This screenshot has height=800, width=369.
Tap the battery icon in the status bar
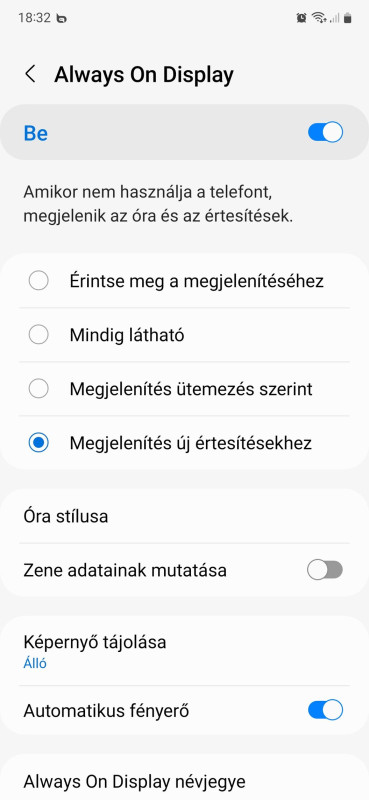pos(348,18)
